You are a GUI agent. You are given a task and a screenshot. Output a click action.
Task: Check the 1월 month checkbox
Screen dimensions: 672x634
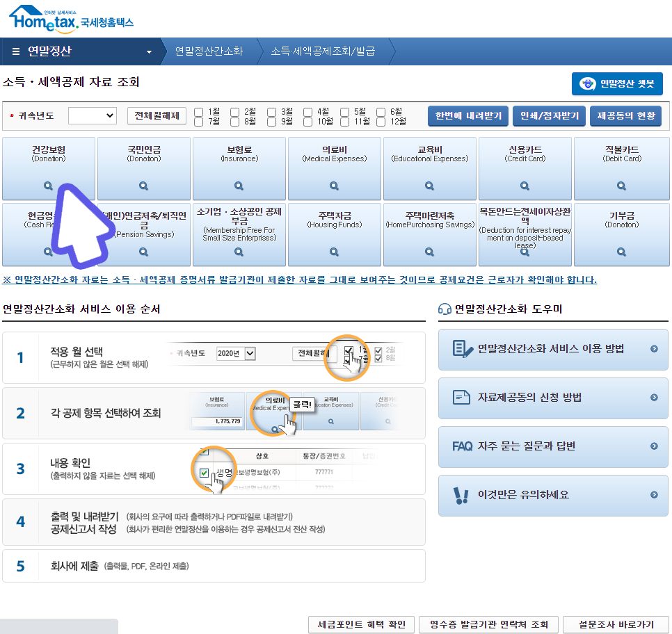199,111
